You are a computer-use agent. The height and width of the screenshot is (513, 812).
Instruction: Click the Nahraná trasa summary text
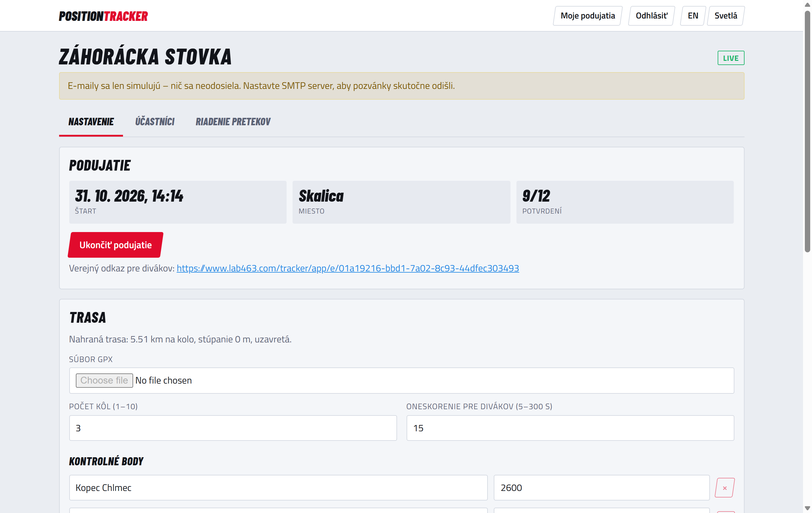tap(180, 339)
